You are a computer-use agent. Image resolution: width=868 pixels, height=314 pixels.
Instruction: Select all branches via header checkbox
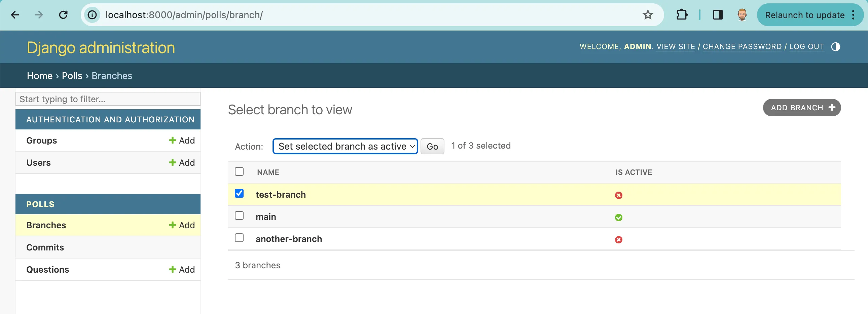[239, 171]
